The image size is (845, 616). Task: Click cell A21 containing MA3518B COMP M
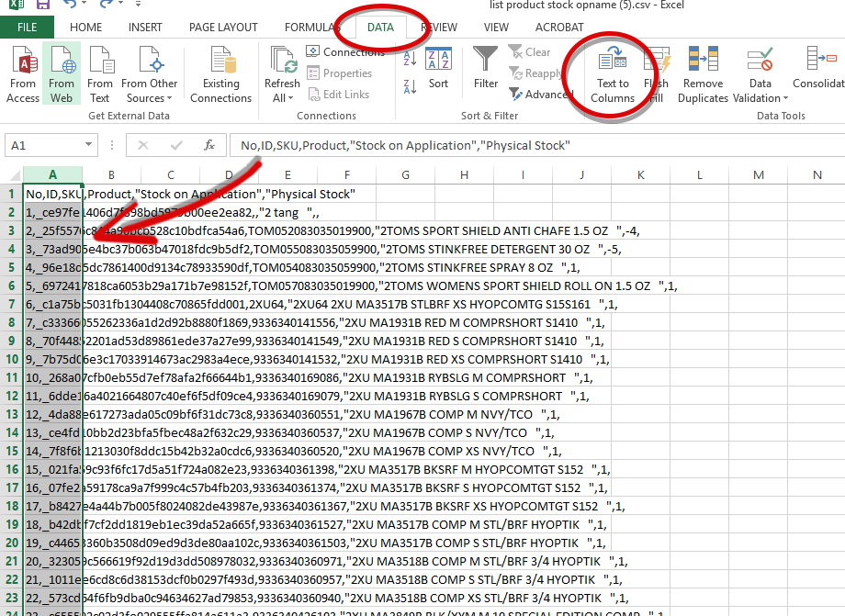point(52,561)
